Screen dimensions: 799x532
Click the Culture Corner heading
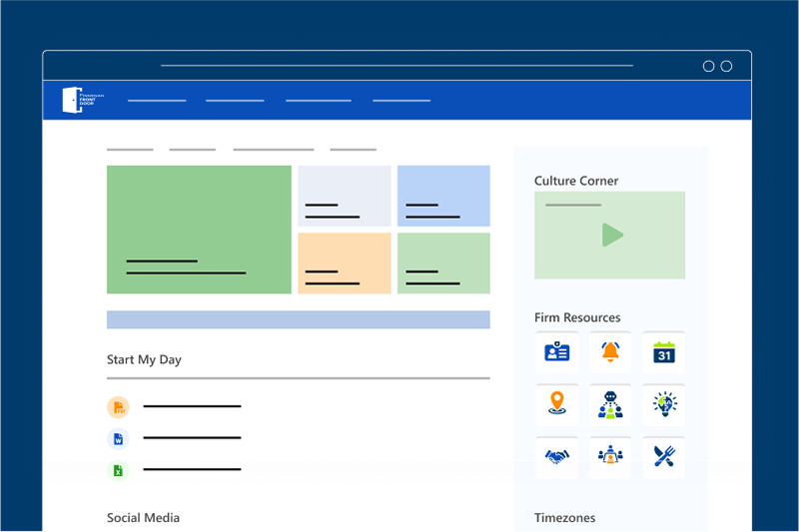[x=576, y=181]
